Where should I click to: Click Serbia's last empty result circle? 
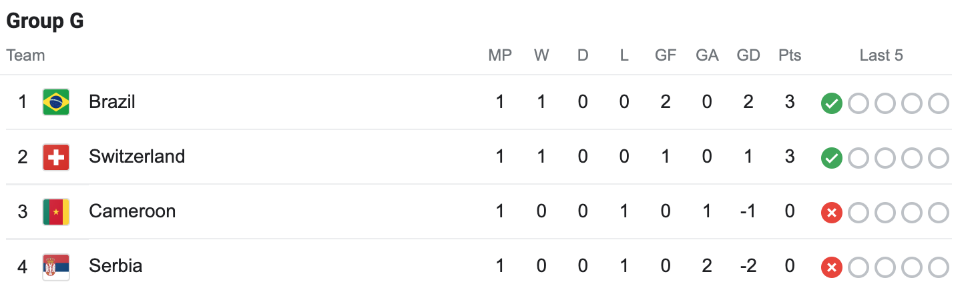point(938,267)
